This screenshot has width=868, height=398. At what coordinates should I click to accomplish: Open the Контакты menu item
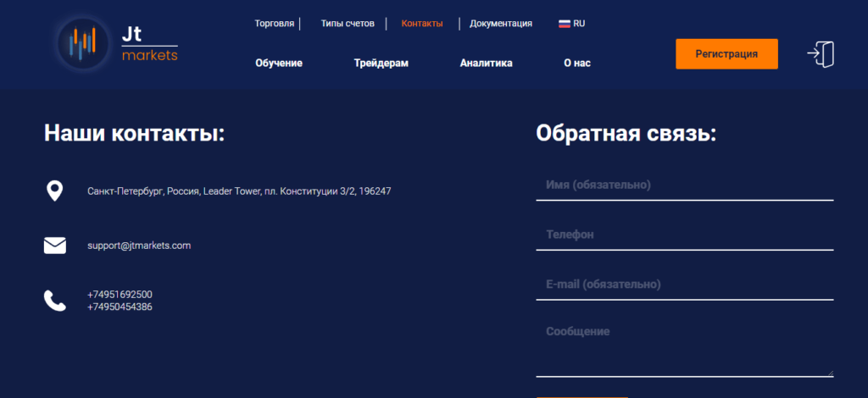point(422,24)
